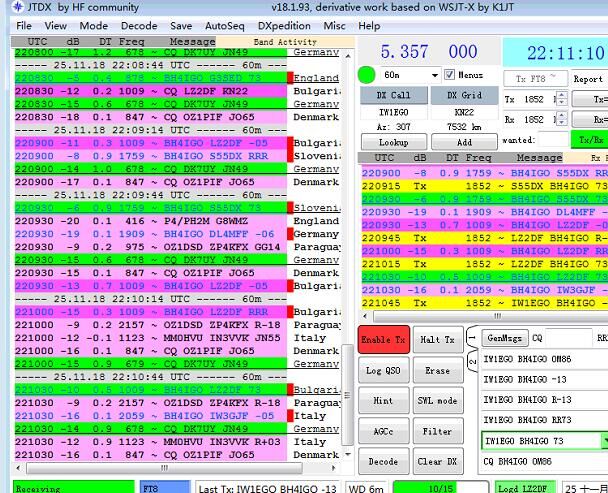Click the band activity vertical scrollbar thumb
This screenshot has height=493, width=608.
click(347, 394)
